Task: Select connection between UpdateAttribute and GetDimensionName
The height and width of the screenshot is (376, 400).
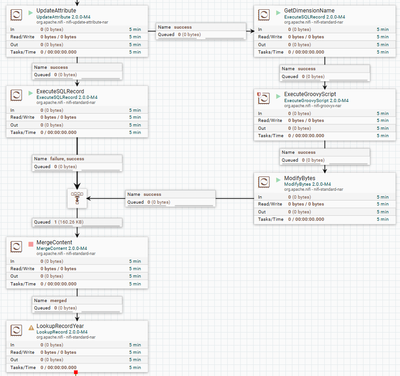Action: [x=201, y=31]
